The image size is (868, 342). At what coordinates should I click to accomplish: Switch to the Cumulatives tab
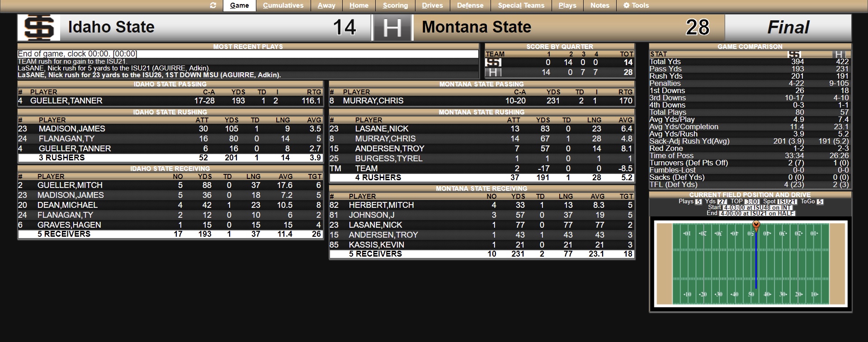(283, 5)
